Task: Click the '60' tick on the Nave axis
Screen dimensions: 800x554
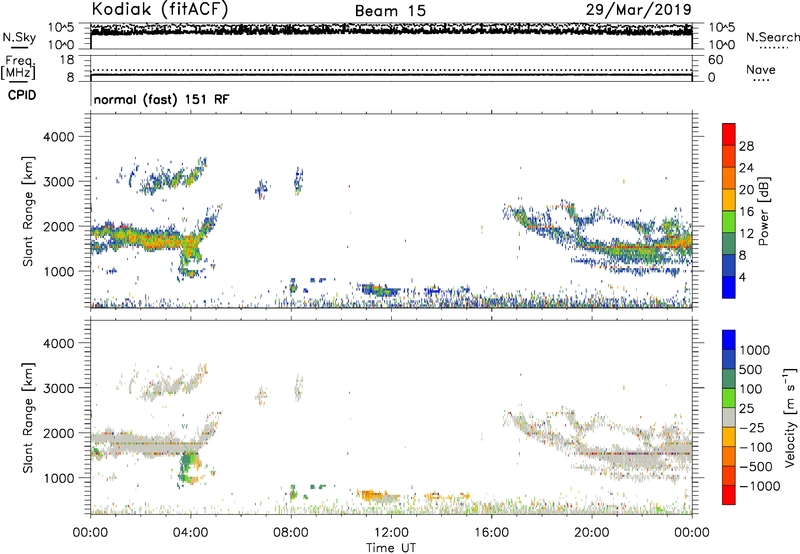Action: click(715, 60)
